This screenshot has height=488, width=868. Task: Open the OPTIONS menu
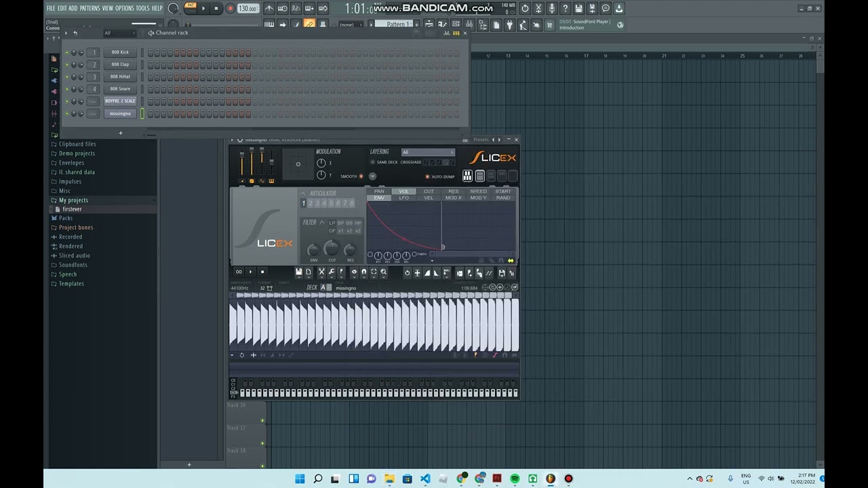pos(125,8)
